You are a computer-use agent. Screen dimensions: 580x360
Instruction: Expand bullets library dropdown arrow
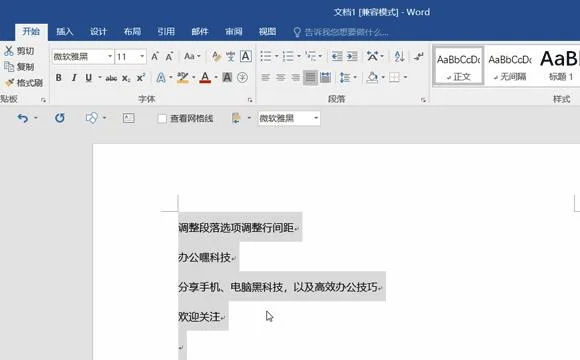[x=276, y=56]
